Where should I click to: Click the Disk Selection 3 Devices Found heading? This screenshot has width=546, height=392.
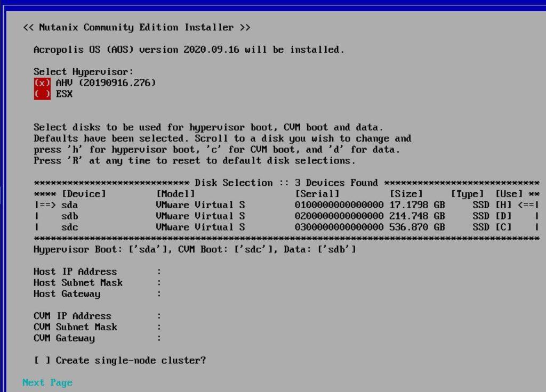coord(286,183)
